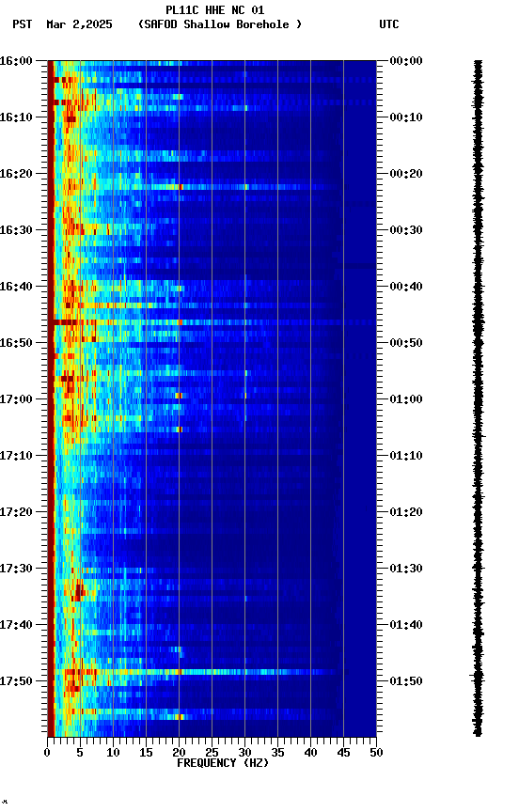Click the 20 Hz frequency axis label
Screen dimensions: 519x812
179,753
